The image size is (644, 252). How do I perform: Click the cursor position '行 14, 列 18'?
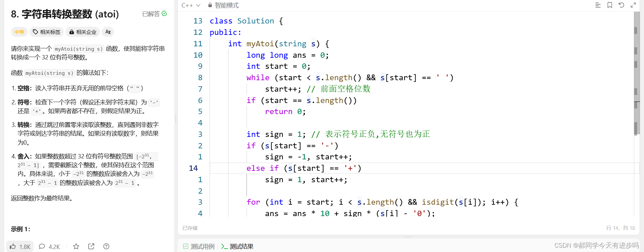coord(621,228)
